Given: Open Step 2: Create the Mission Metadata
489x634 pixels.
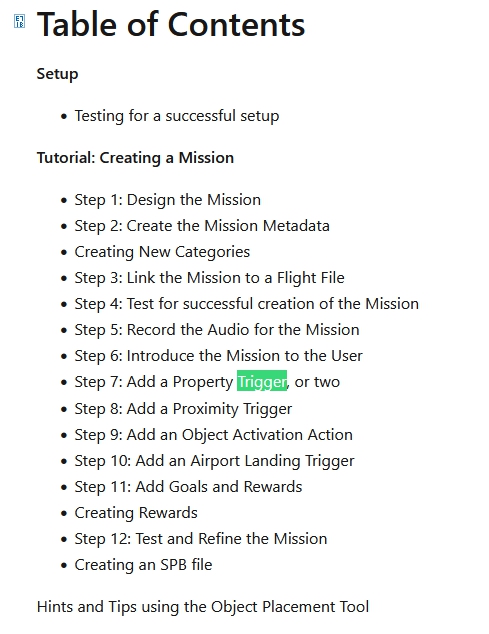Looking at the screenshot, I should pos(202,226).
